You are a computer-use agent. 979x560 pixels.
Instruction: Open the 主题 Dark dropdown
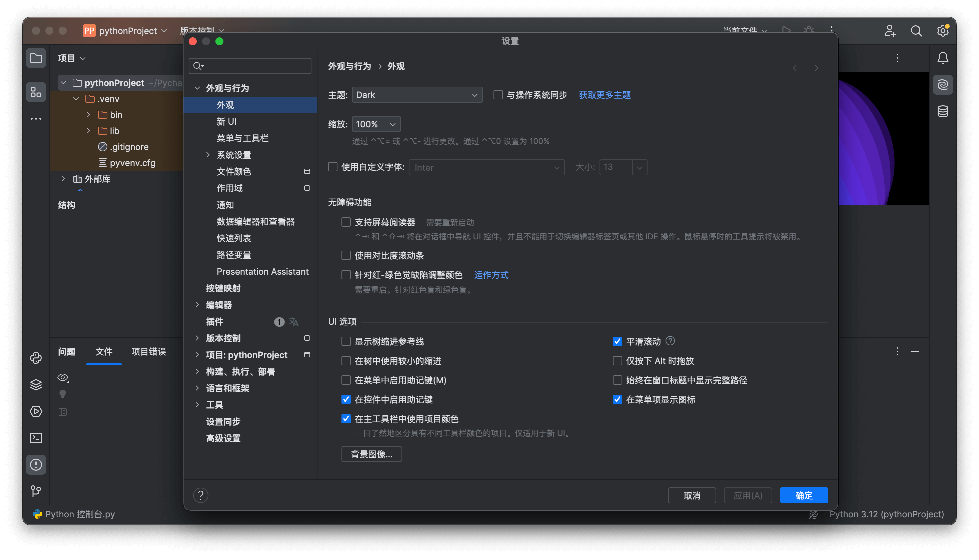[417, 95]
